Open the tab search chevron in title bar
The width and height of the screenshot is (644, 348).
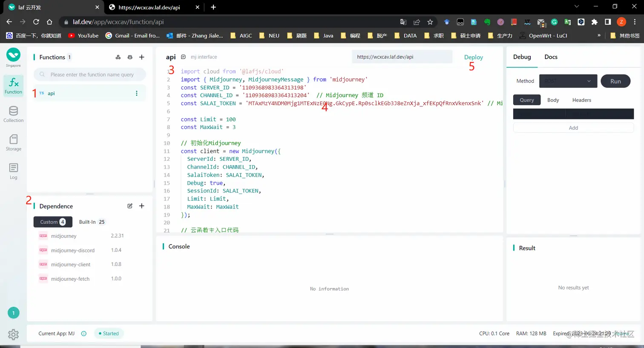point(577,7)
